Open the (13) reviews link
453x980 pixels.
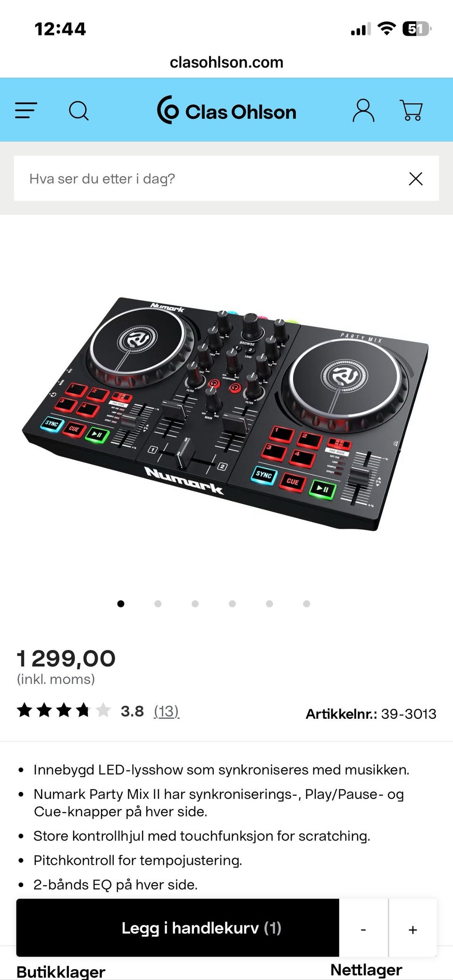(x=167, y=711)
